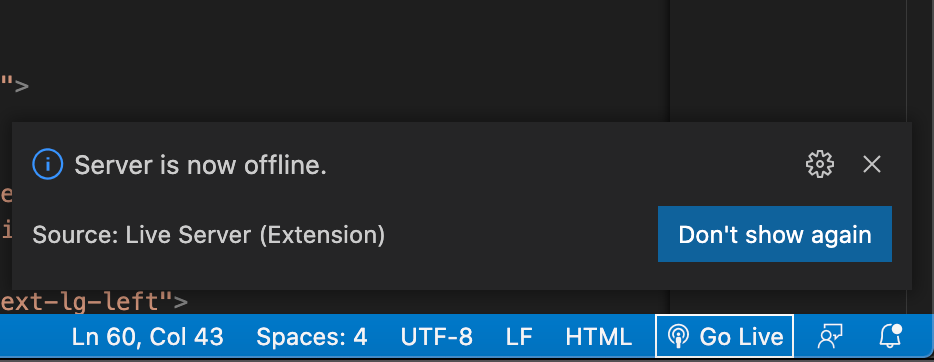Select the UTF-8 encoding indicator

point(437,337)
